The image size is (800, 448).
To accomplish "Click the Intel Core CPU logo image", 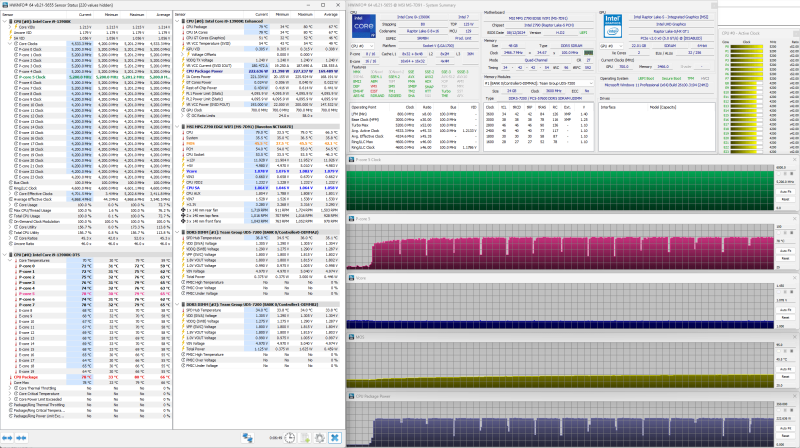I will tap(364, 26).
